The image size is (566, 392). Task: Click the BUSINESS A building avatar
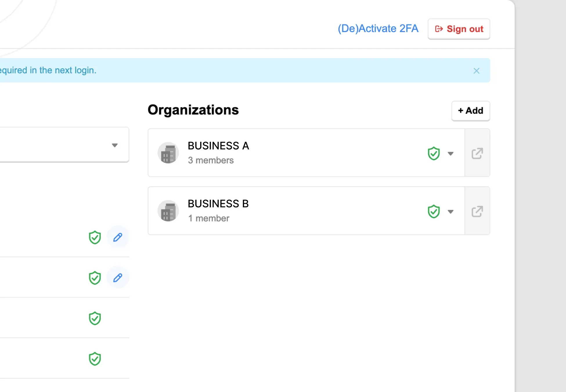pyautogui.click(x=168, y=153)
